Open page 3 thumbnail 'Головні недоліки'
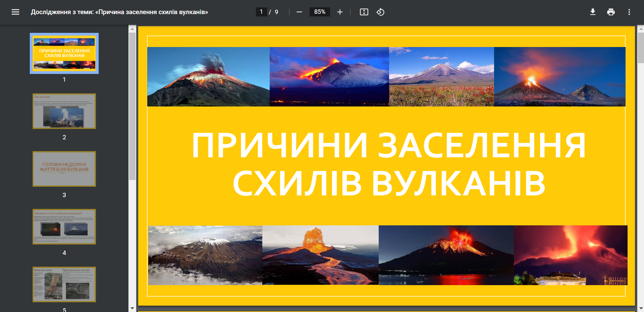Screen dimensions: 644x312 pyautogui.click(x=64, y=169)
